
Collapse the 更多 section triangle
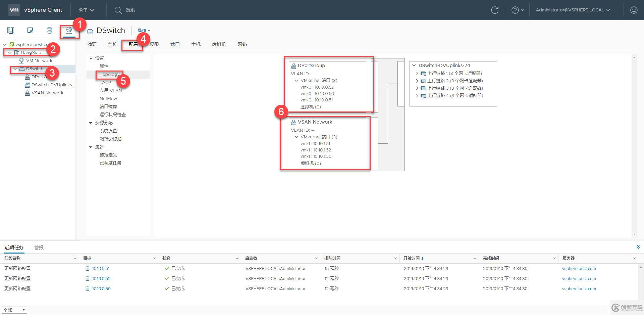point(91,147)
